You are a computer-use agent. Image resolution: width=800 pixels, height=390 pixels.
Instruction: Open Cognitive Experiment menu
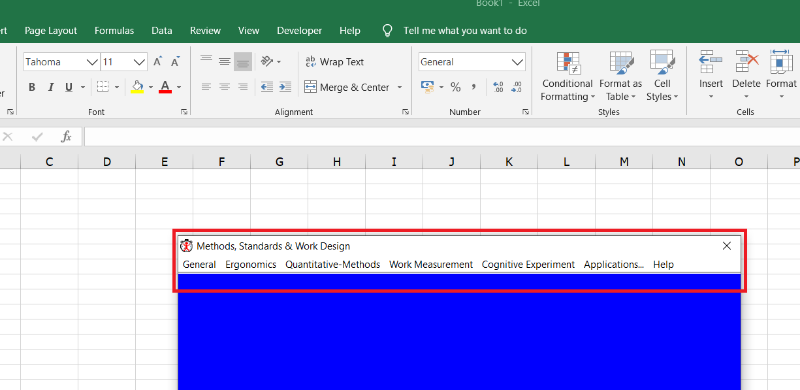pos(528,264)
